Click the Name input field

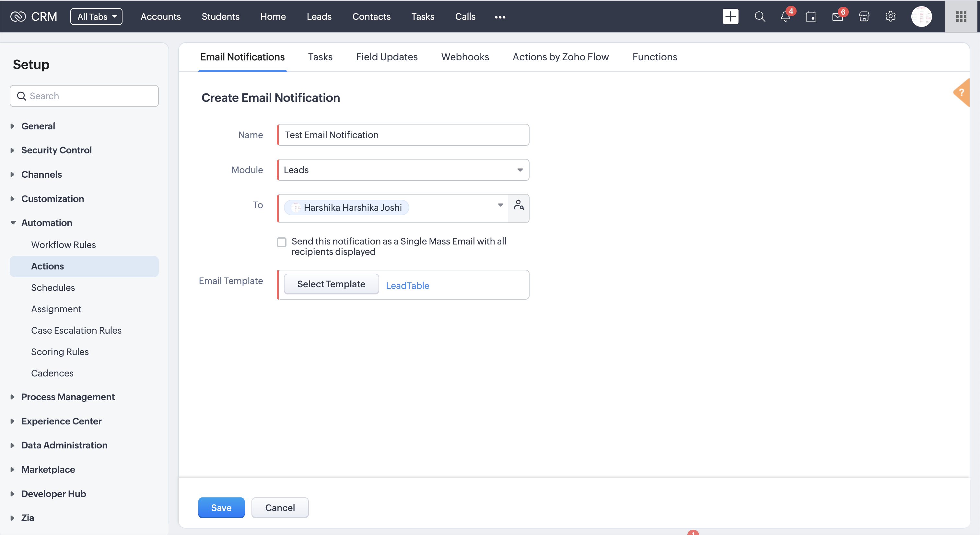(x=403, y=135)
